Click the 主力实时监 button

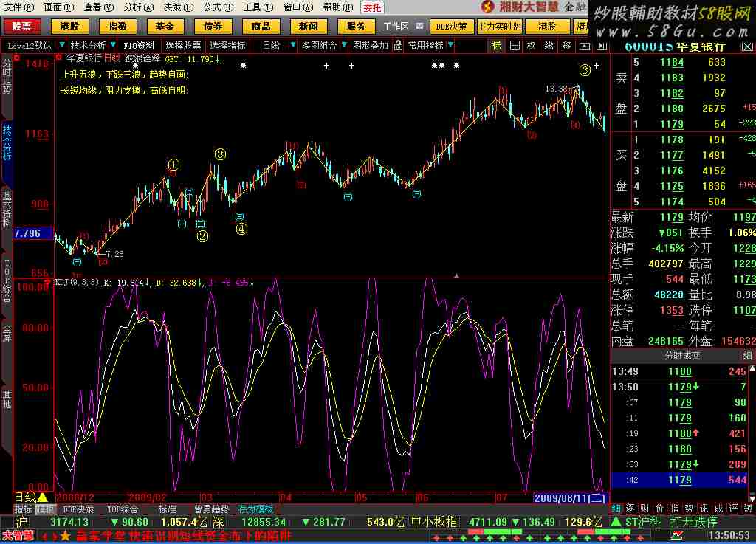click(x=499, y=27)
